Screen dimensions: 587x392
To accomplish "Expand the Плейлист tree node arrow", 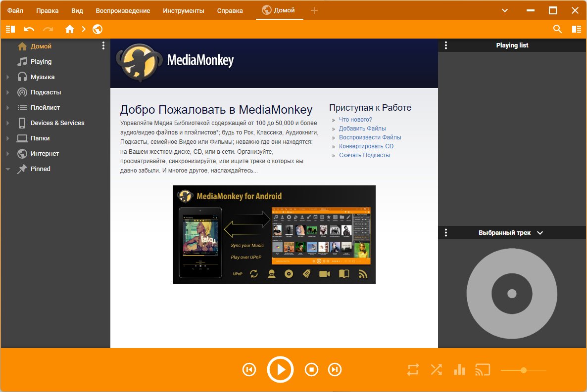I will 8,107.
